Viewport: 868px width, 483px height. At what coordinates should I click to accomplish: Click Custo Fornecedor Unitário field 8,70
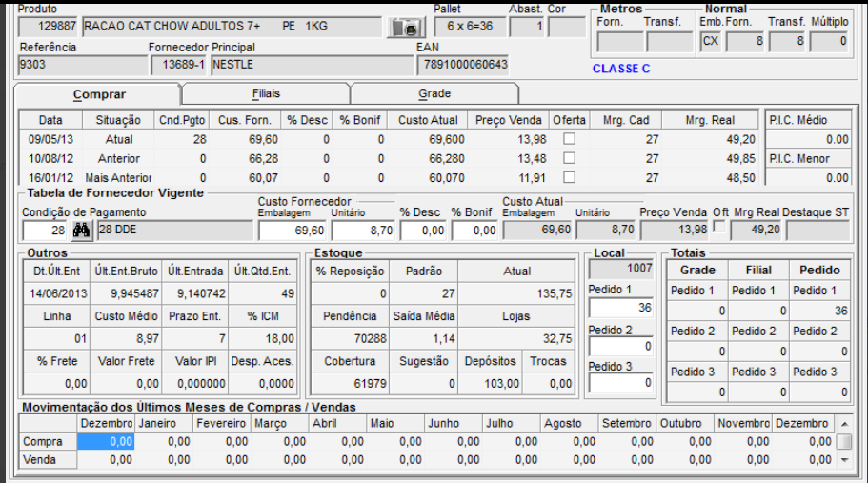(x=363, y=231)
